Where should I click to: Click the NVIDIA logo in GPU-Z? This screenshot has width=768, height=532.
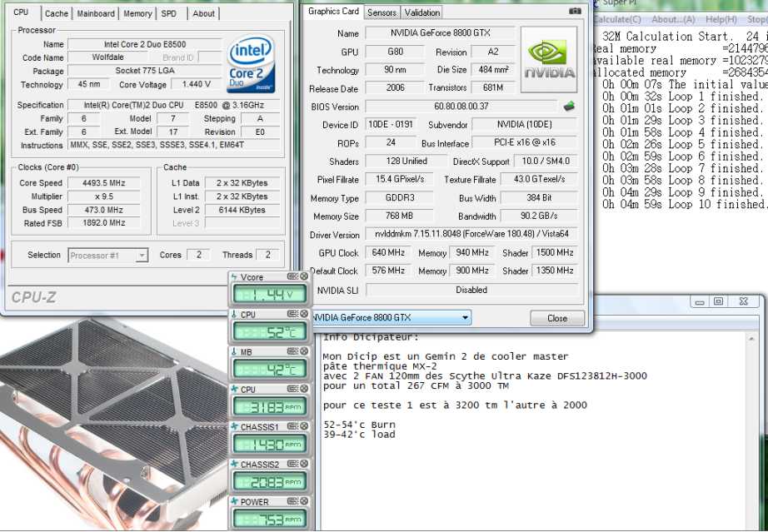coord(549,60)
